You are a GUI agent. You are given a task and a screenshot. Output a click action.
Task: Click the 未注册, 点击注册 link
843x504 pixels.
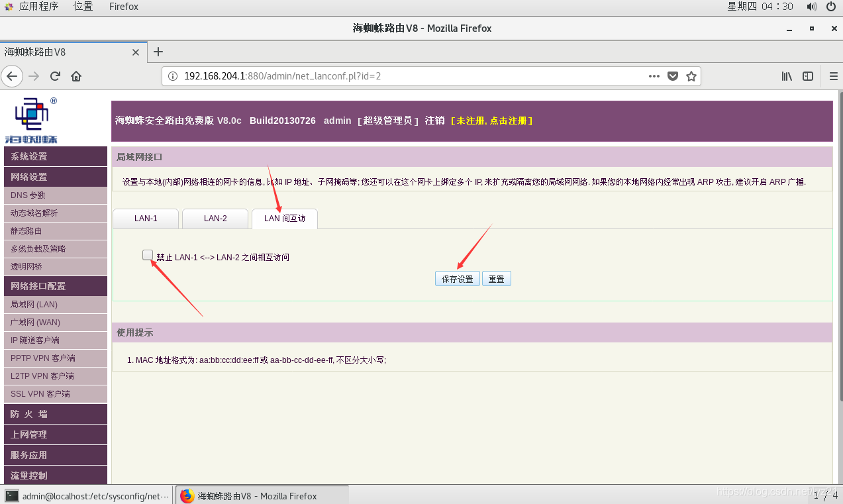(492, 121)
